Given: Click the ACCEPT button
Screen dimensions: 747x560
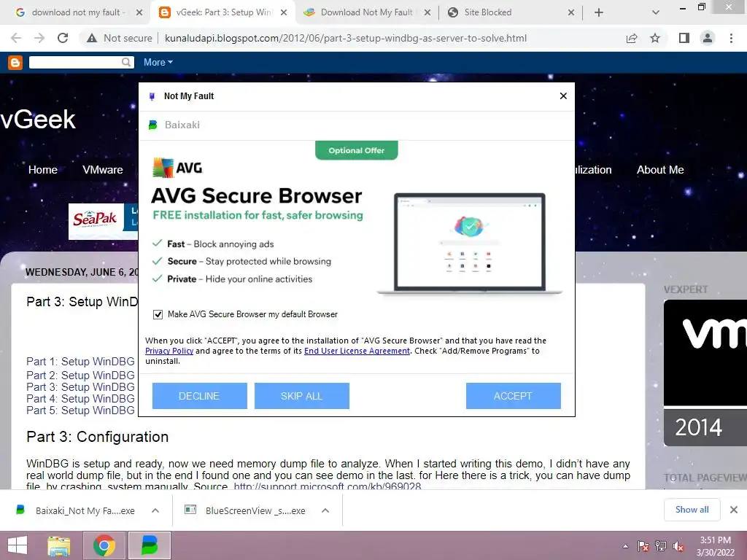Looking at the screenshot, I should (513, 396).
